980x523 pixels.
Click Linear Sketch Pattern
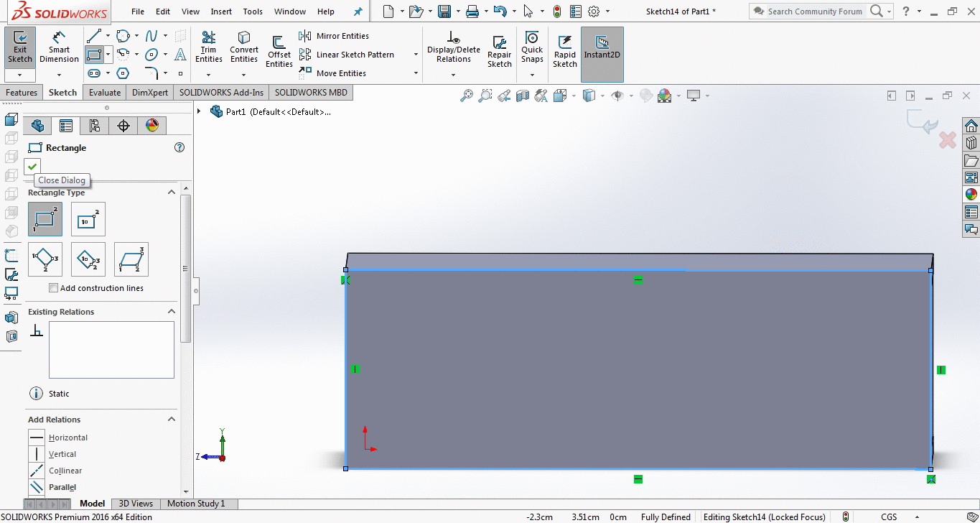point(347,55)
